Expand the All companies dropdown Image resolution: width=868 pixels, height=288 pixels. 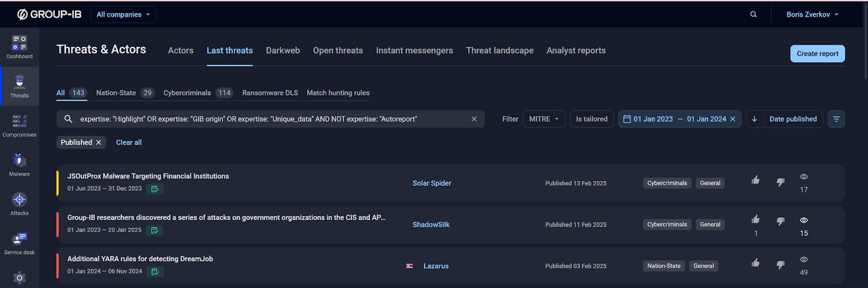tap(123, 15)
